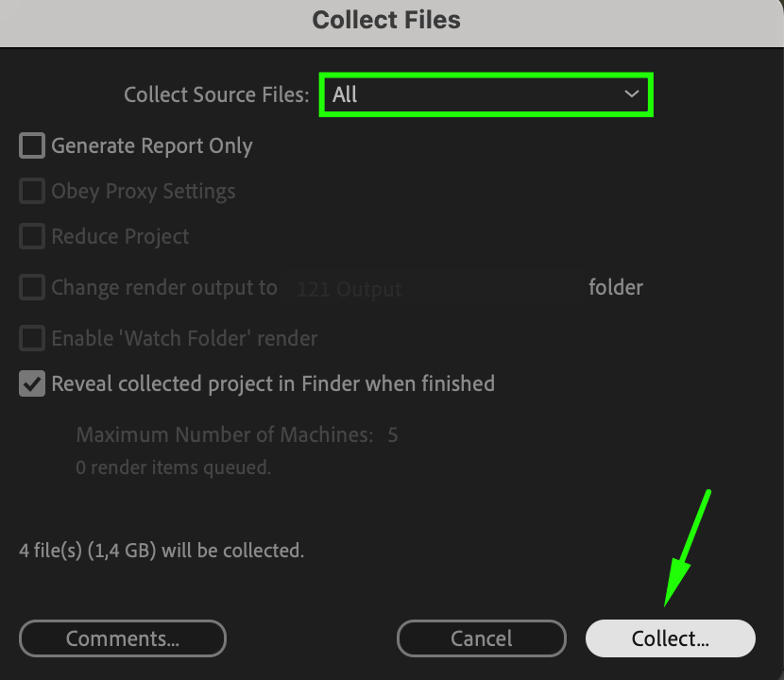
Task: Click the Generate Report Only label text
Action: point(152,145)
